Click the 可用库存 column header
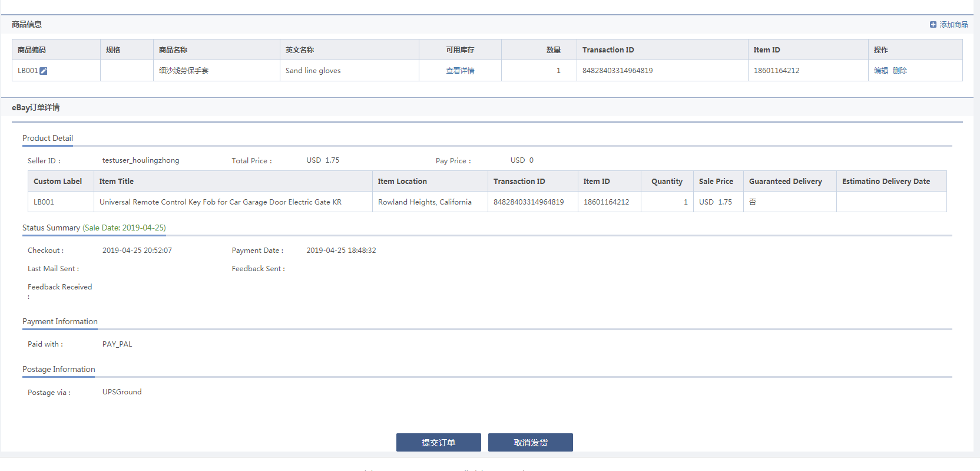The height and width of the screenshot is (471, 980). pos(460,50)
